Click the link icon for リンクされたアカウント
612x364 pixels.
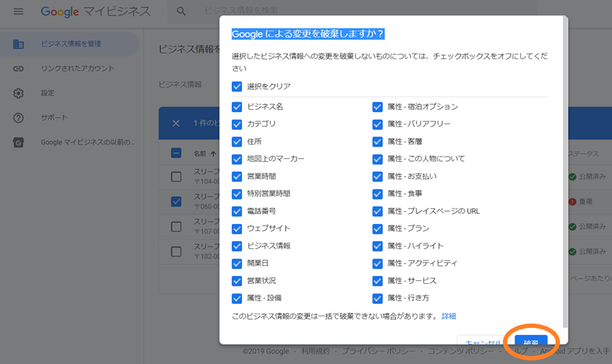point(18,69)
